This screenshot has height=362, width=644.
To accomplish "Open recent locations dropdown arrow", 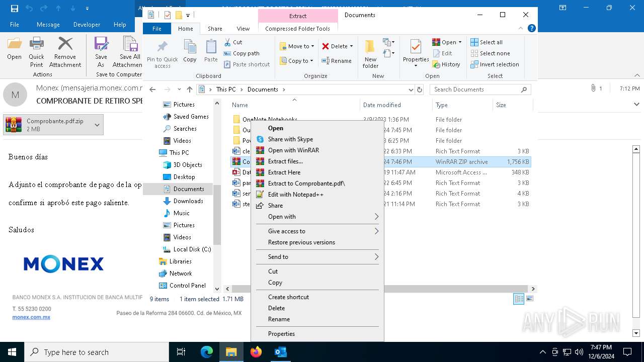I will [179, 89].
